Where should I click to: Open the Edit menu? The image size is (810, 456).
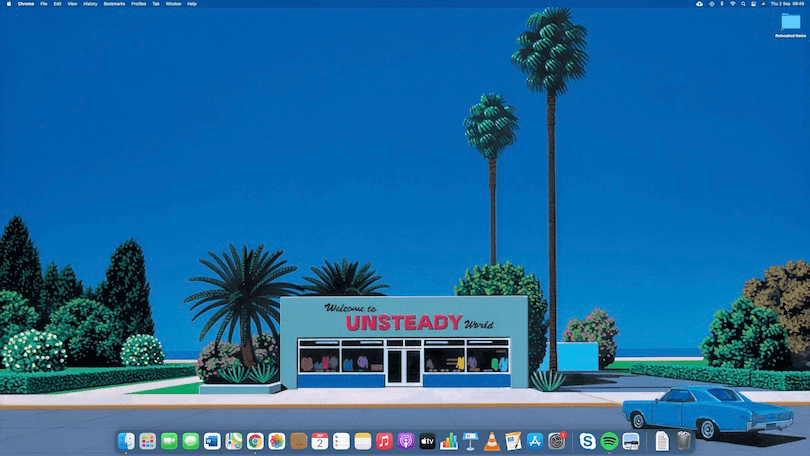tap(57, 4)
